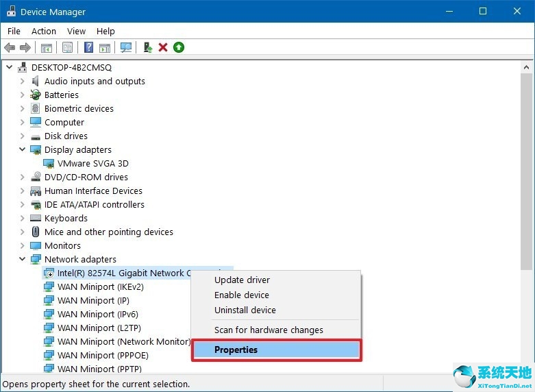This screenshot has width=535, height=392.
Task: Select VMware SVGA 3D device
Action: (92, 163)
